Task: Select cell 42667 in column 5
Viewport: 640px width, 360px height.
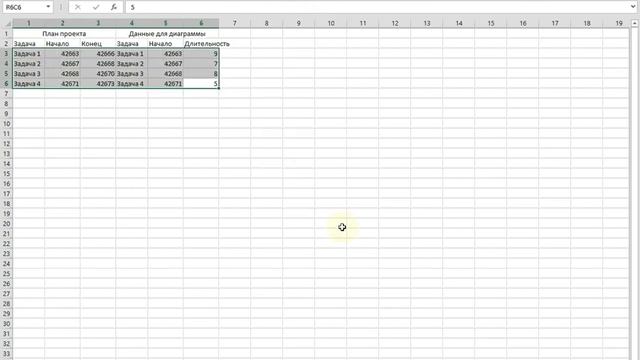Action: tap(166, 64)
